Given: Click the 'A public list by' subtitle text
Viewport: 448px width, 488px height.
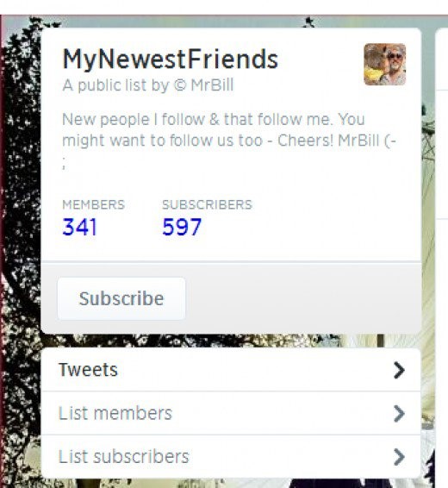Looking at the screenshot, I should click(x=115, y=85).
